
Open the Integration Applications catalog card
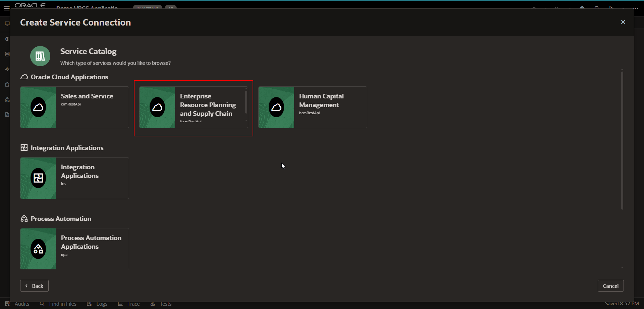pyautogui.click(x=74, y=178)
